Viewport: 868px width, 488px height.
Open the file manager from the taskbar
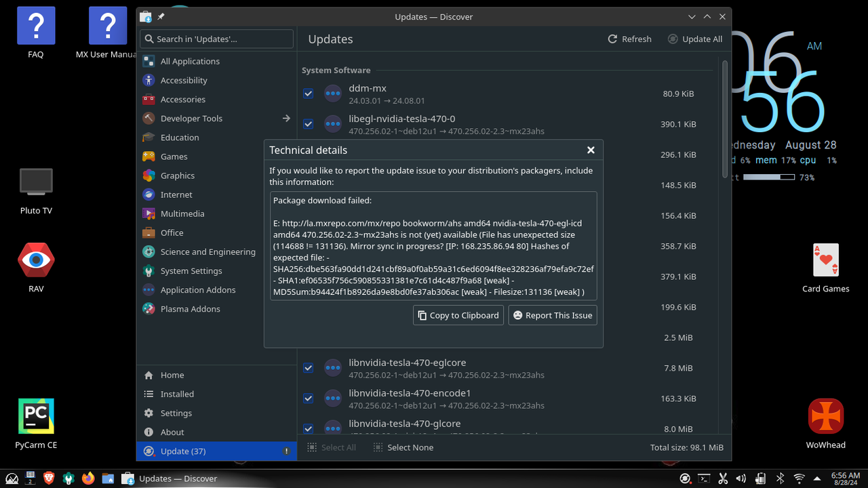click(108, 479)
